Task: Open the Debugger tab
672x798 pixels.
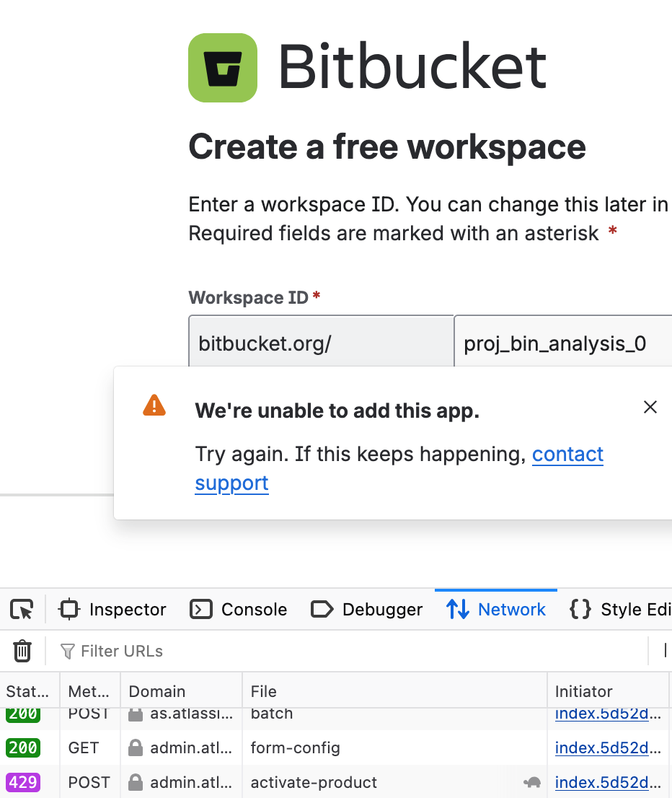Action: point(367,609)
